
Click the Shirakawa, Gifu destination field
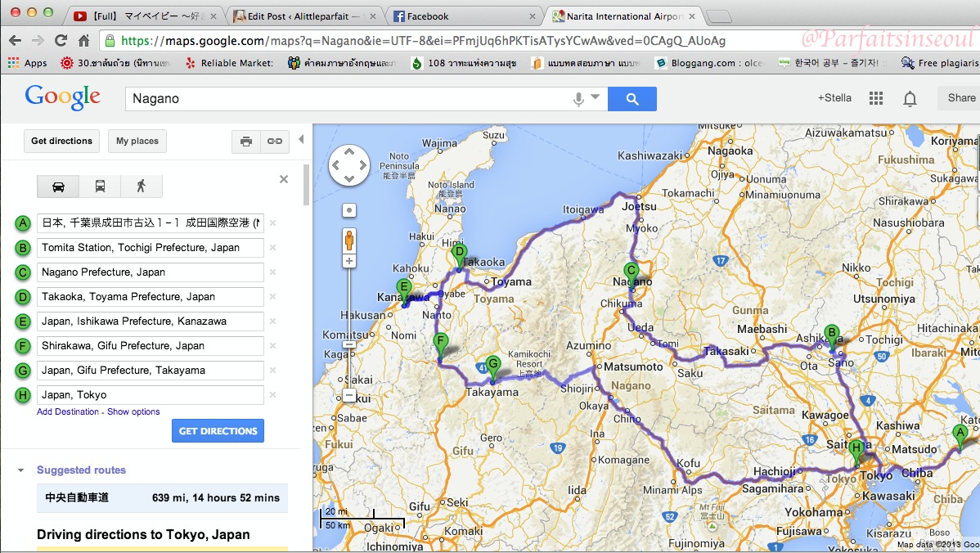coord(150,345)
